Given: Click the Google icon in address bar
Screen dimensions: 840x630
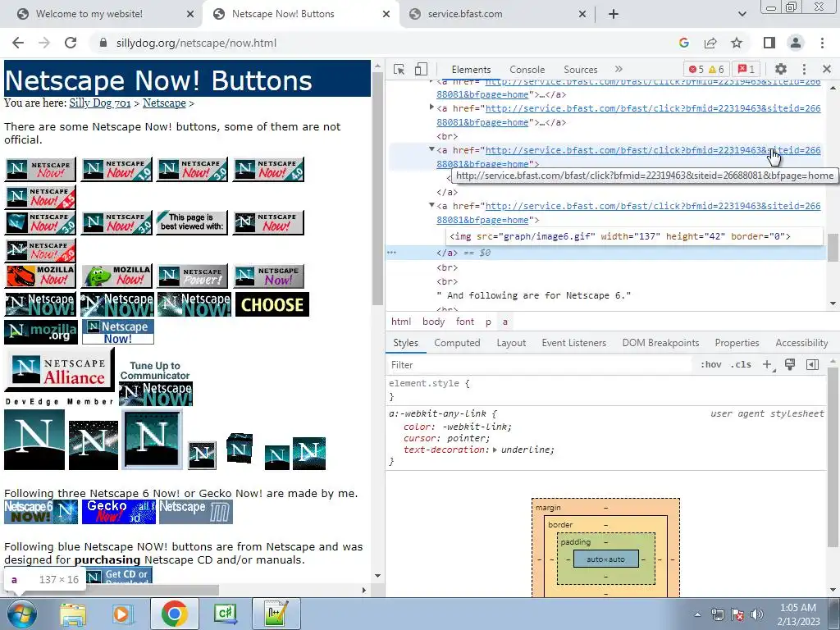Looking at the screenshot, I should [683, 43].
